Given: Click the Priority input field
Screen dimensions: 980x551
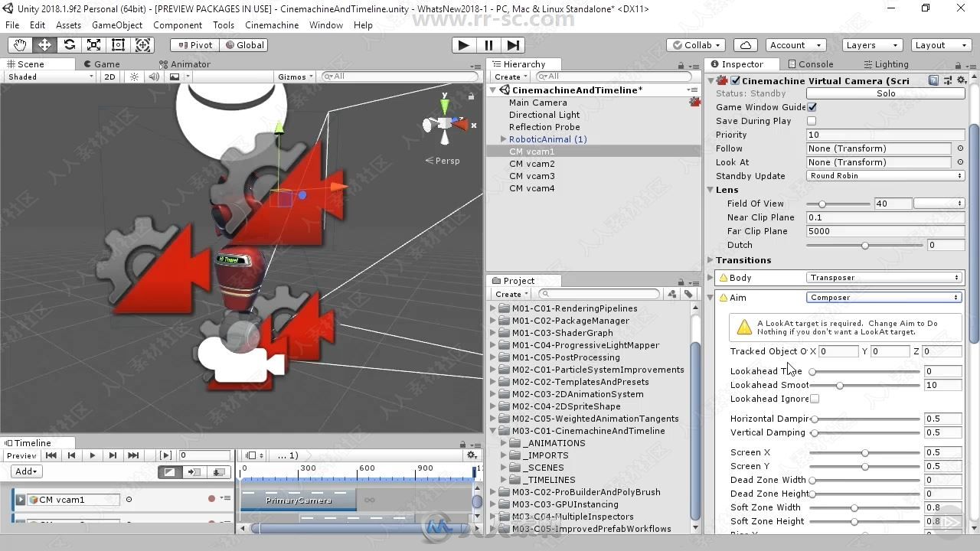Looking at the screenshot, I should 885,135.
